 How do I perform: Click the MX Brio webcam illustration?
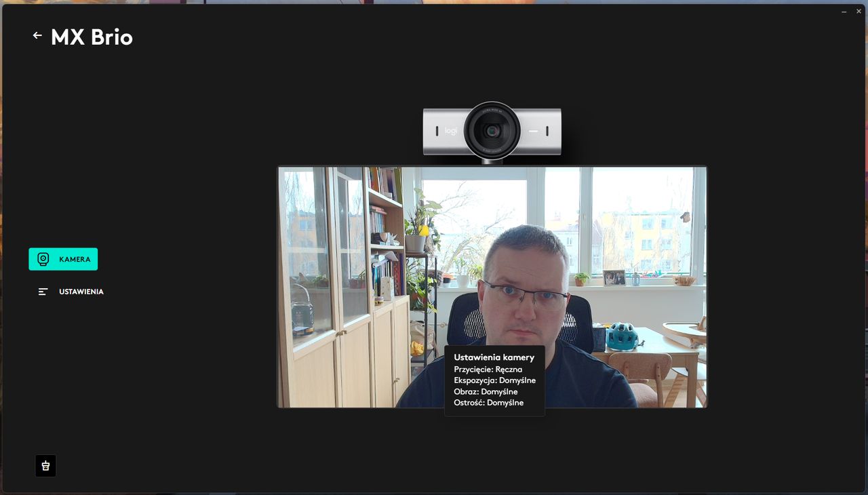click(x=492, y=132)
